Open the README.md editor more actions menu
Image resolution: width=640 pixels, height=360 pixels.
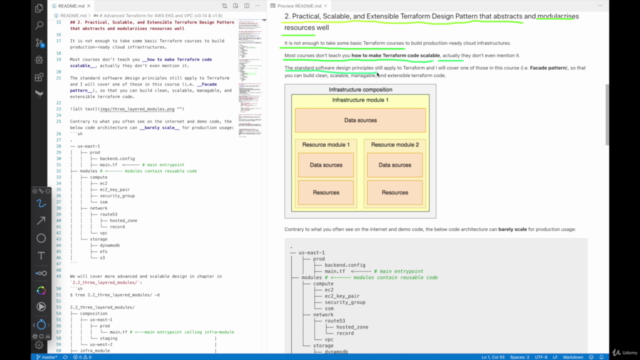coord(258,6)
